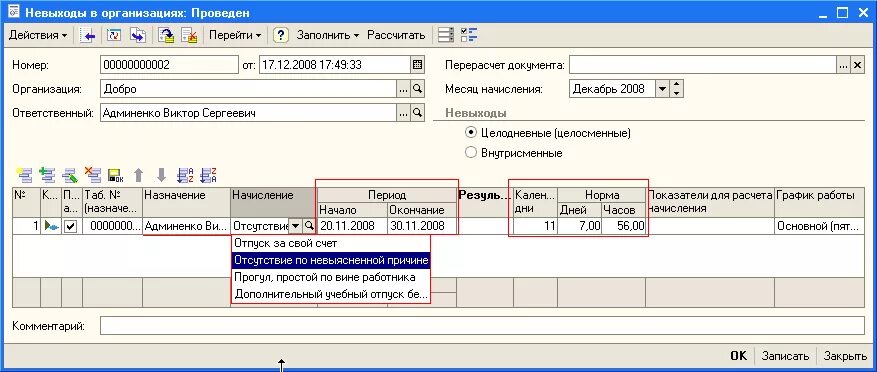Clear the Перерасчет документа field with X

click(x=857, y=65)
